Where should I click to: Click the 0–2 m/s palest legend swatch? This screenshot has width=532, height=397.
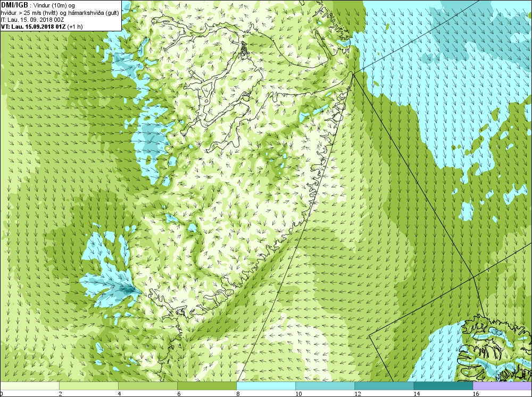tap(30, 386)
